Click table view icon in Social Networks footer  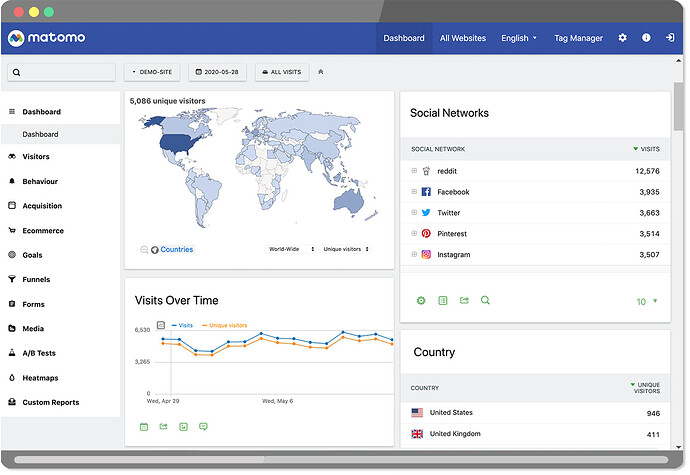pyautogui.click(x=443, y=301)
